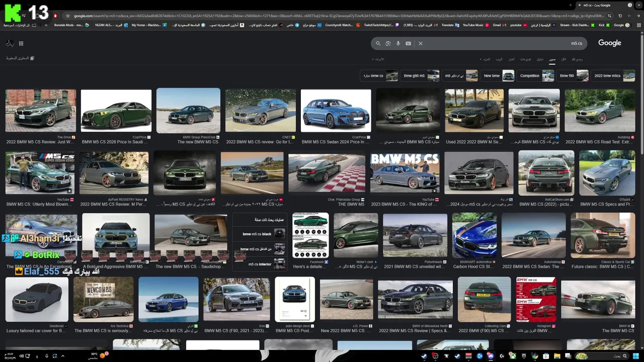Click the browser address bar URL
Image resolution: width=644 pixels, height=362 pixels.
tap(337, 16)
